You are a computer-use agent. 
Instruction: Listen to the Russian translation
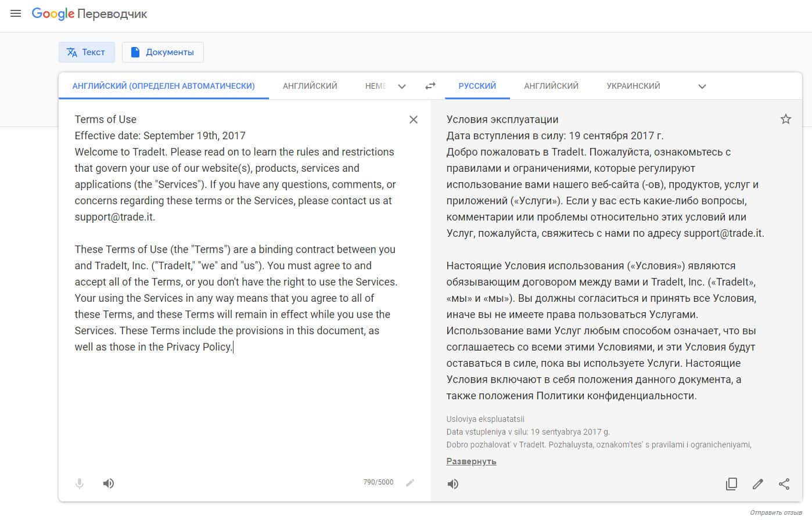tap(453, 484)
